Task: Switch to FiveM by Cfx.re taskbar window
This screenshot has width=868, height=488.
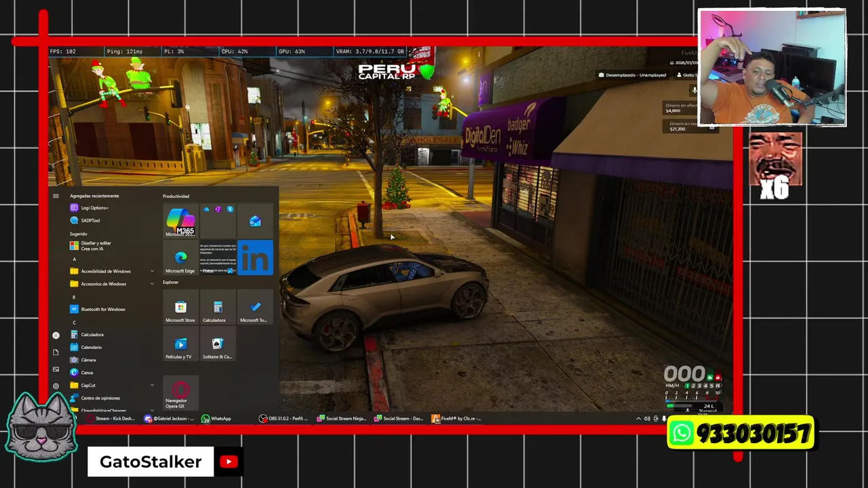Action: point(456,419)
